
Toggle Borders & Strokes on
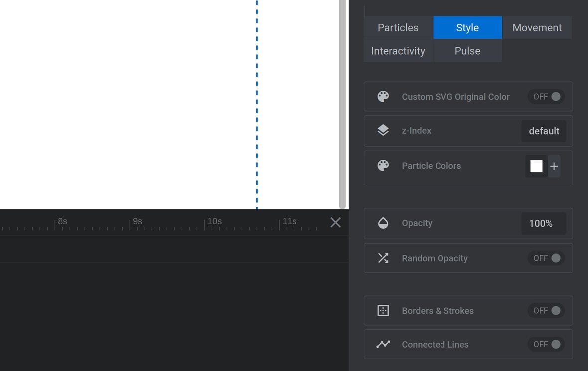pos(546,311)
